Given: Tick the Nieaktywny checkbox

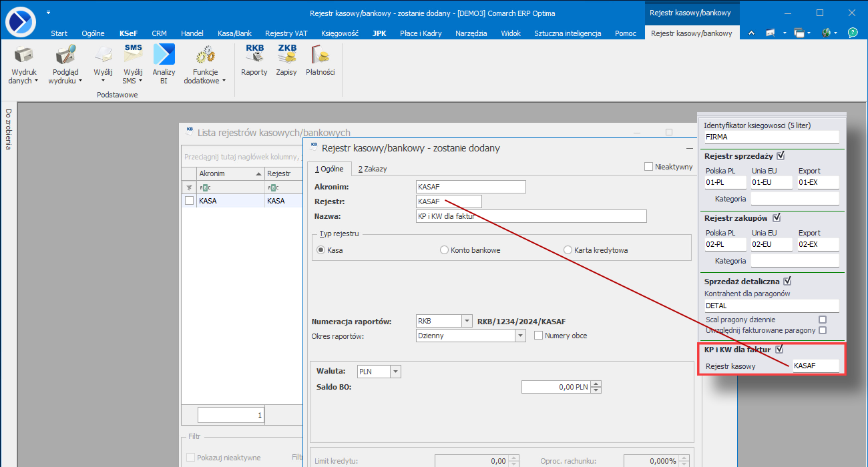Looking at the screenshot, I should (649, 167).
